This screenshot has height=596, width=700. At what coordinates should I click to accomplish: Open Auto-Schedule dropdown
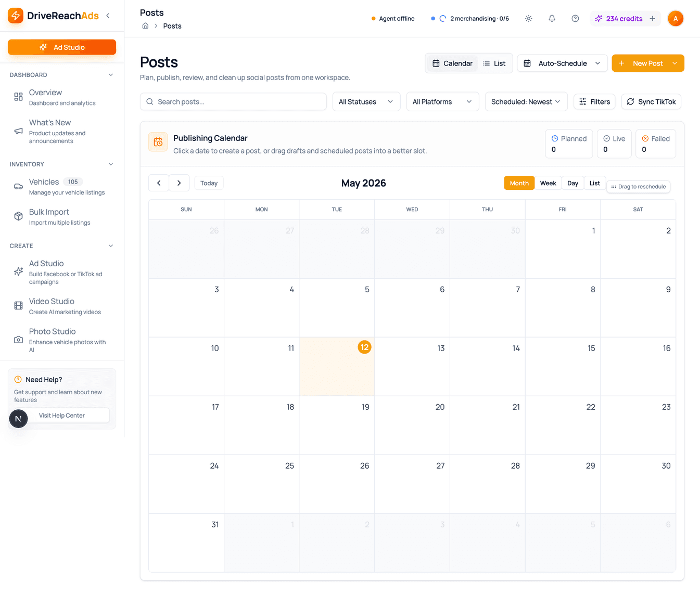click(562, 63)
